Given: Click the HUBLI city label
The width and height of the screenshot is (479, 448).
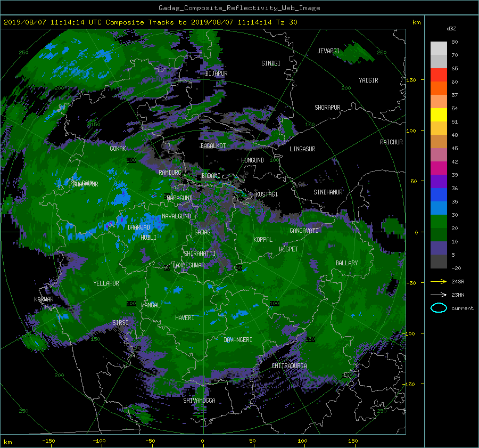Looking at the screenshot, I should coord(148,237).
